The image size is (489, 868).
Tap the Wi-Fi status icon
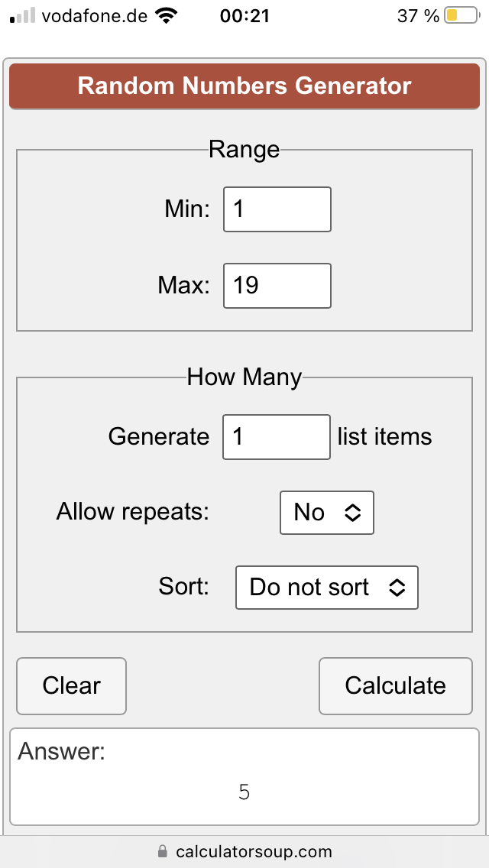[x=166, y=16]
